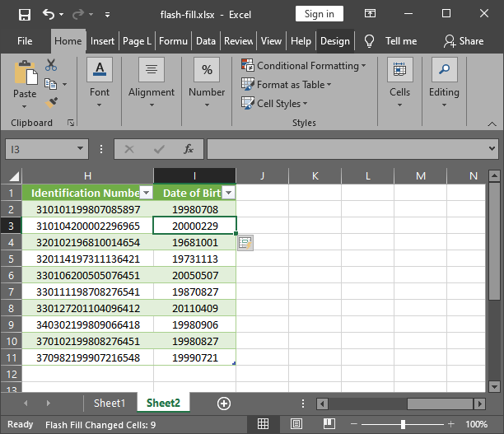
Task: Click the Redo arrow icon
Action: click(x=78, y=15)
